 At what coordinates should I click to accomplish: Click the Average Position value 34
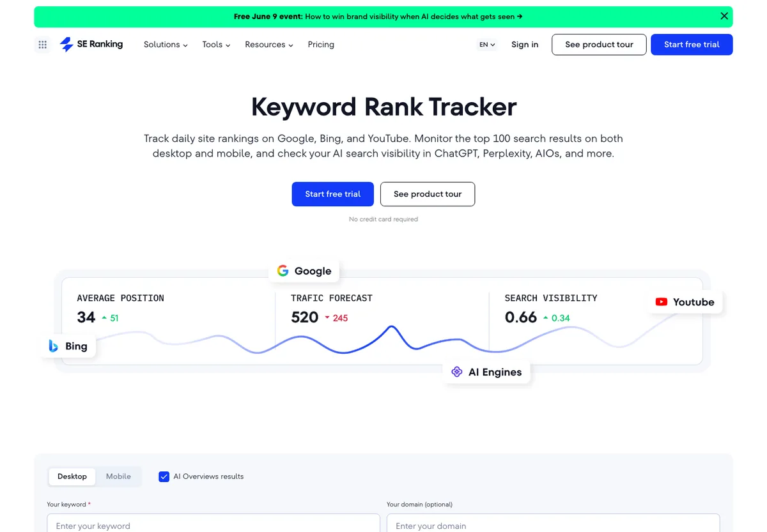click(x=86, y=317)
